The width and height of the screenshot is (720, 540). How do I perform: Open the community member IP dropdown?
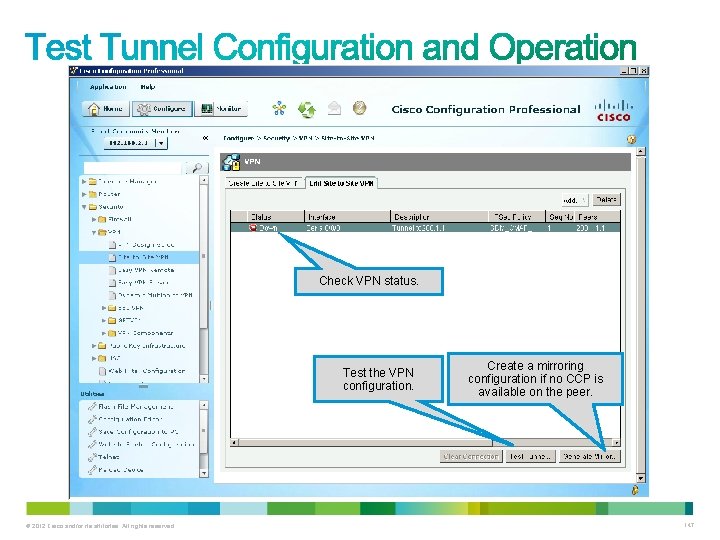[160, 143]
